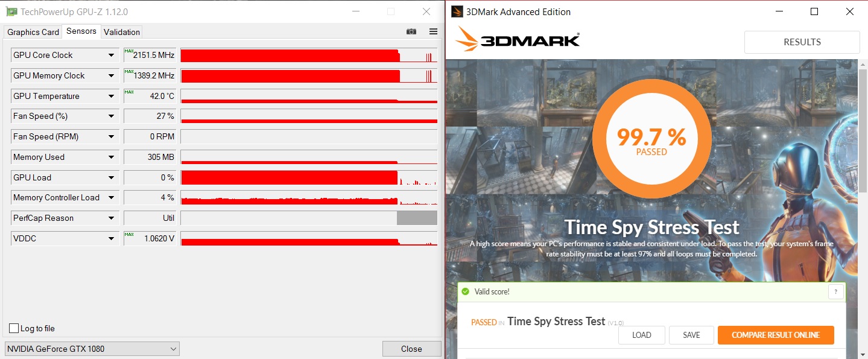Click the Memory Controller Load graph

(x=309, y=197)
